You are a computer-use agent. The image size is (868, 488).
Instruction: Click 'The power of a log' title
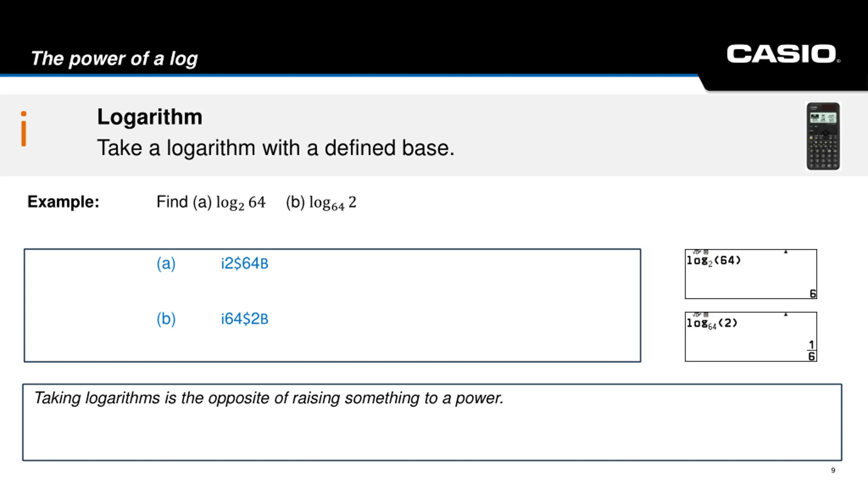click(114, 59)
